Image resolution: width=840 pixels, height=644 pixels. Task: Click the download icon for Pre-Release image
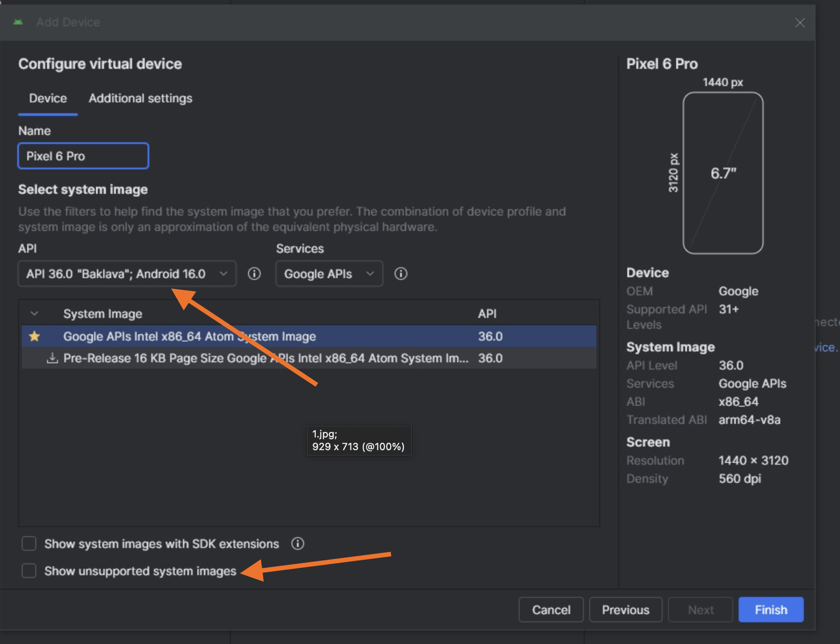(x=52, y=358)
